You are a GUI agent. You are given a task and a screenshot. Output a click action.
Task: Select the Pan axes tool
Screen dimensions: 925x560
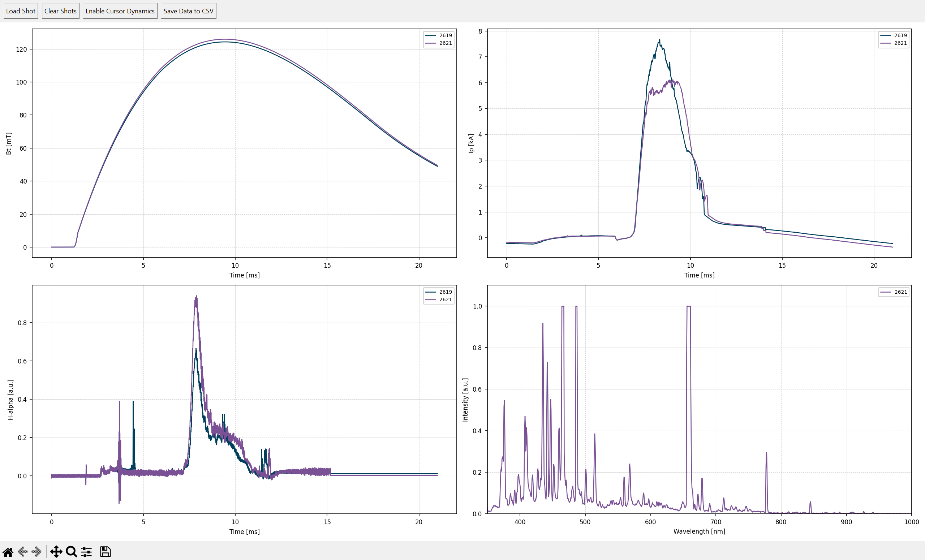point(56,552)
